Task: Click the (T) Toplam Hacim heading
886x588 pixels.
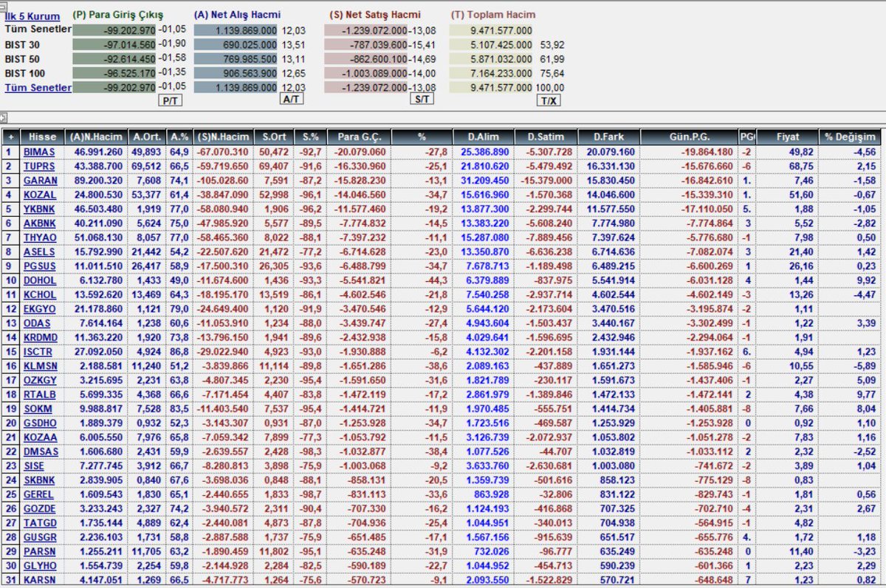Action: click(493, 14)
